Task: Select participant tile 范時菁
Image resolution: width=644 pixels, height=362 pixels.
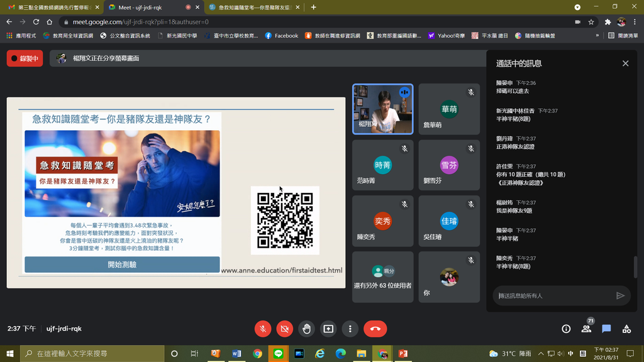Action: pyautogui.click(x=383, y=165)
